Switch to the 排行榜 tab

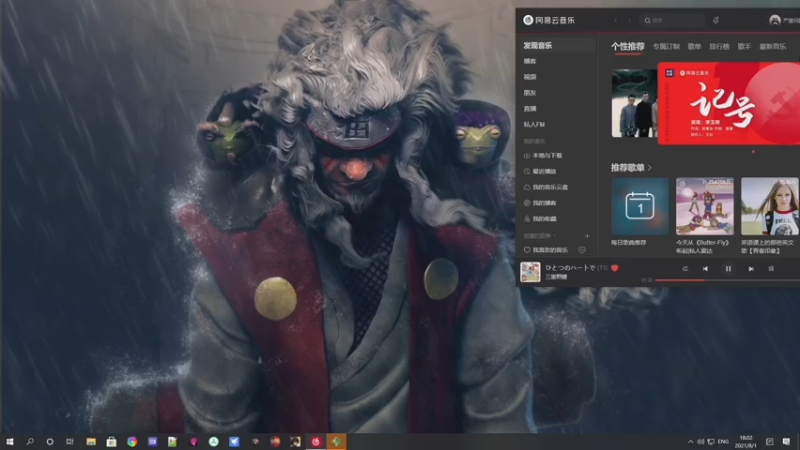point(719,46)
